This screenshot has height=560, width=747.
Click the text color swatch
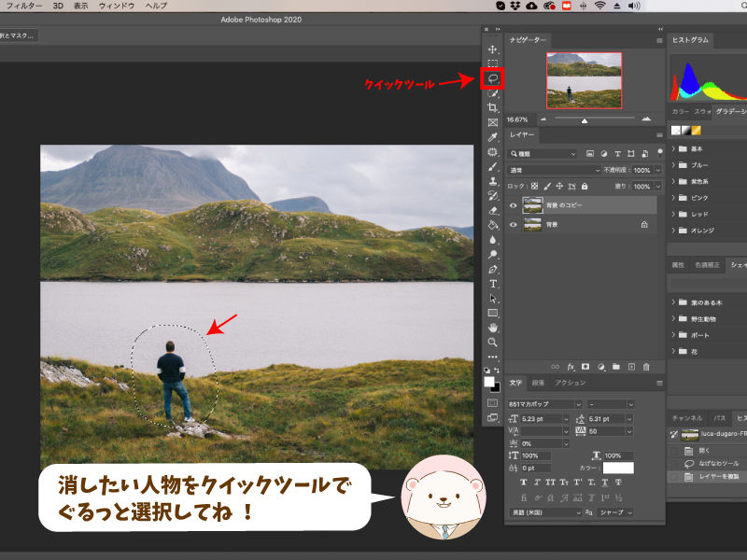click(x=618, y=469)
